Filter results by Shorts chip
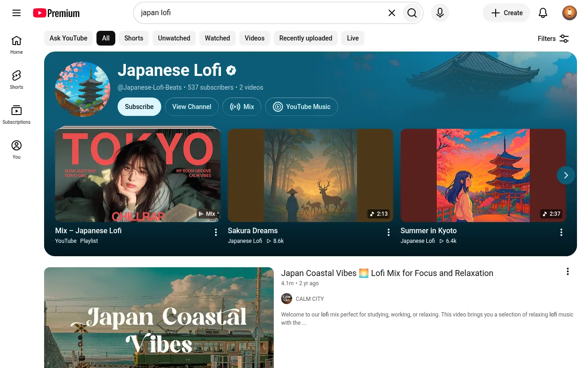This screenshot has width=588, height=368. pyautogui.click(x=134, y=38)
